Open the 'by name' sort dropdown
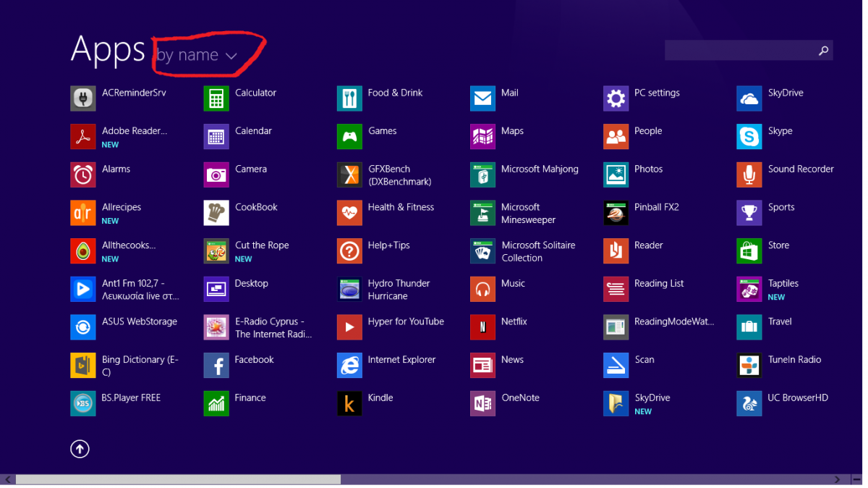Screen dimensions: 868x488 (197, 55)
